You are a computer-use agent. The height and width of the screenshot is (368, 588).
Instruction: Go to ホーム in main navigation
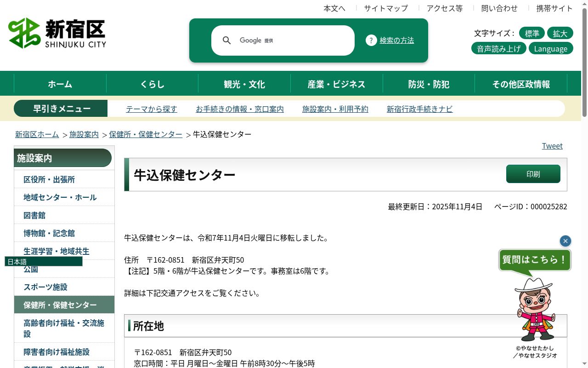pos(60,84)
